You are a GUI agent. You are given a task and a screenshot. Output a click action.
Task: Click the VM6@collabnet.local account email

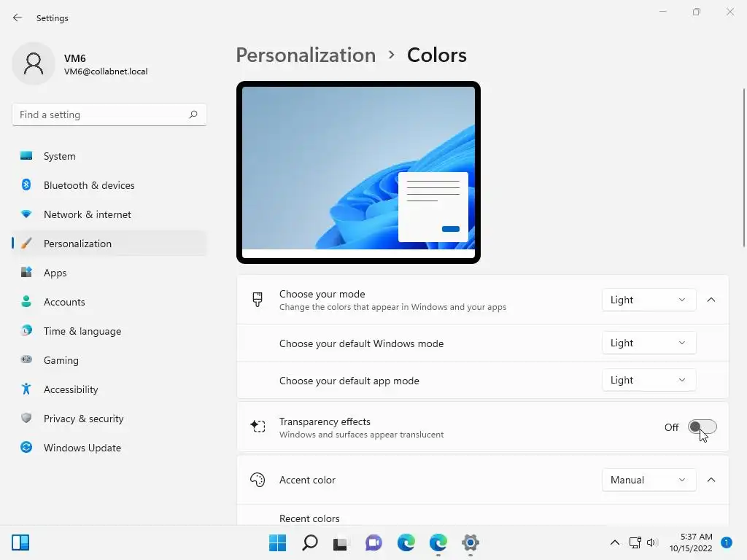106,71
